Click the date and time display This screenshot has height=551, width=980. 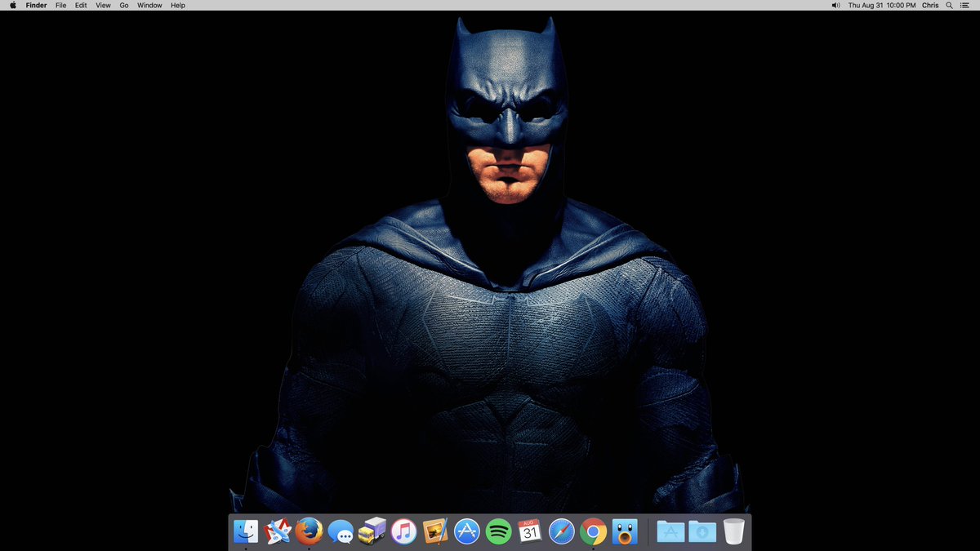click(881, 5)
